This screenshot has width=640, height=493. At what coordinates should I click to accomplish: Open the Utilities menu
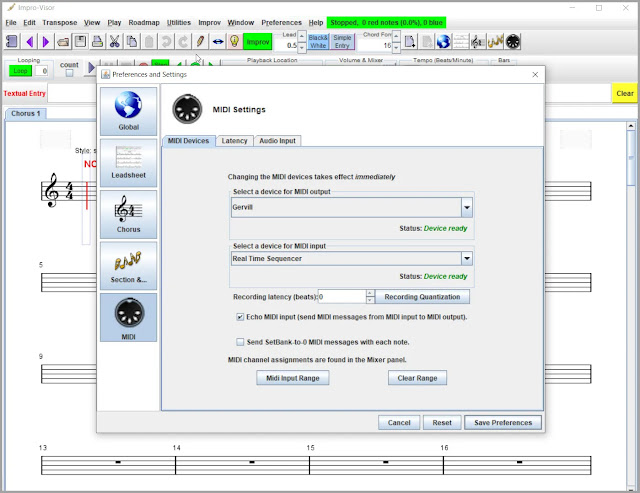tap(179, 22)
